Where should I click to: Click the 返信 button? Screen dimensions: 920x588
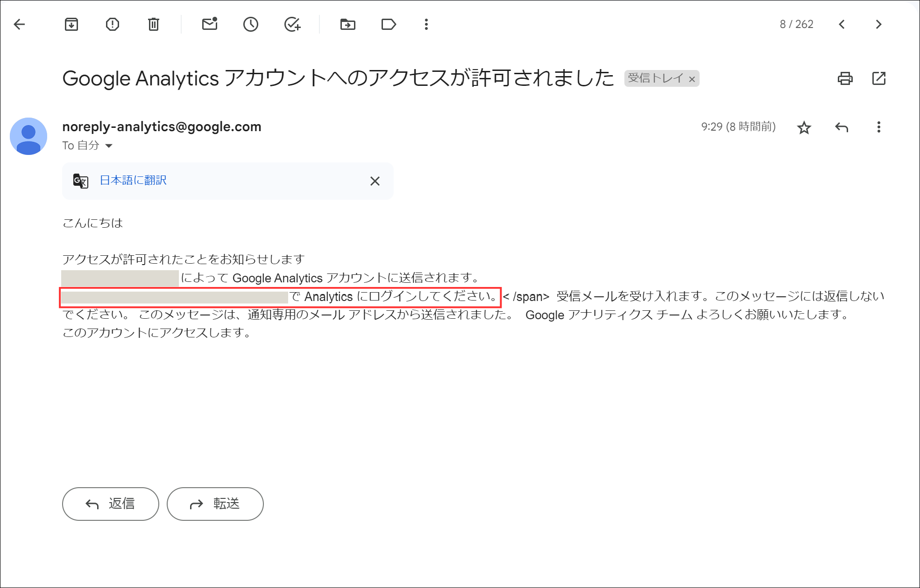tap(111, 504)
